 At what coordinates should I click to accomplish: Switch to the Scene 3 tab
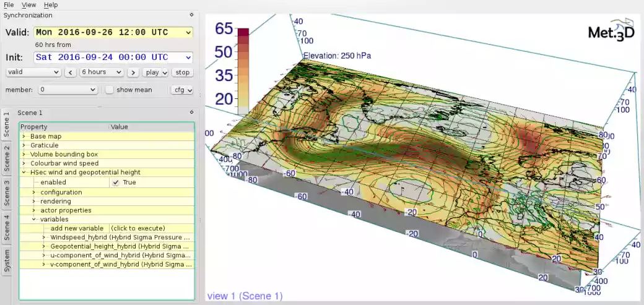[7, 193]
